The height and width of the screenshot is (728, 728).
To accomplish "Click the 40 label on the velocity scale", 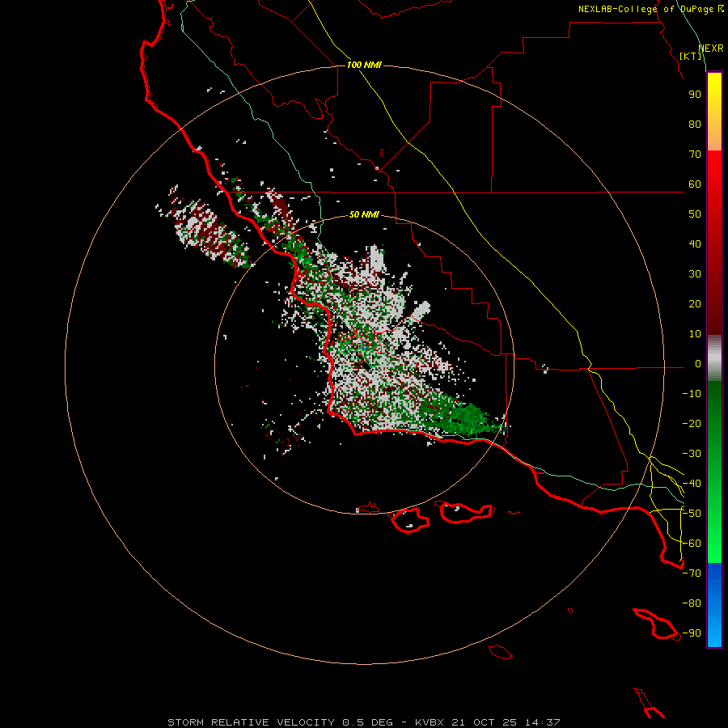I will pyautogui.click(x=695, y=243).
